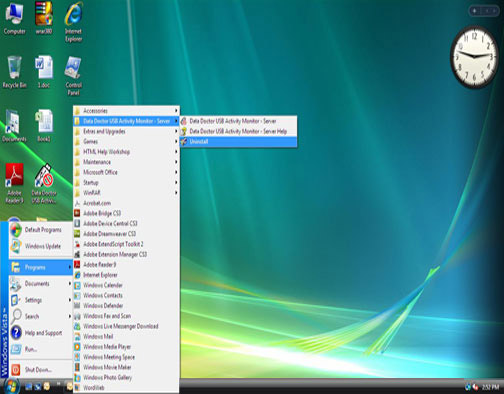
Task: Expand Accessories folder submenu arrow
Action: tap(176, 111)
